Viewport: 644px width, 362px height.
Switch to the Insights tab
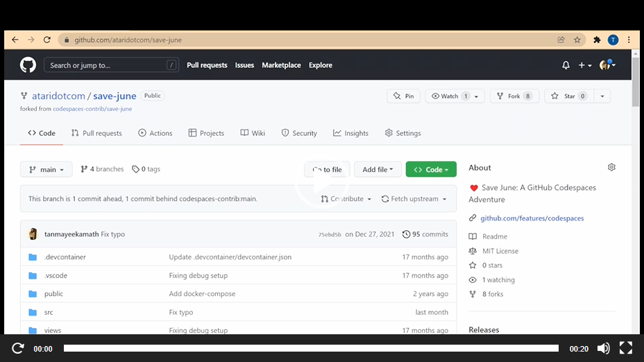(350, 133)
